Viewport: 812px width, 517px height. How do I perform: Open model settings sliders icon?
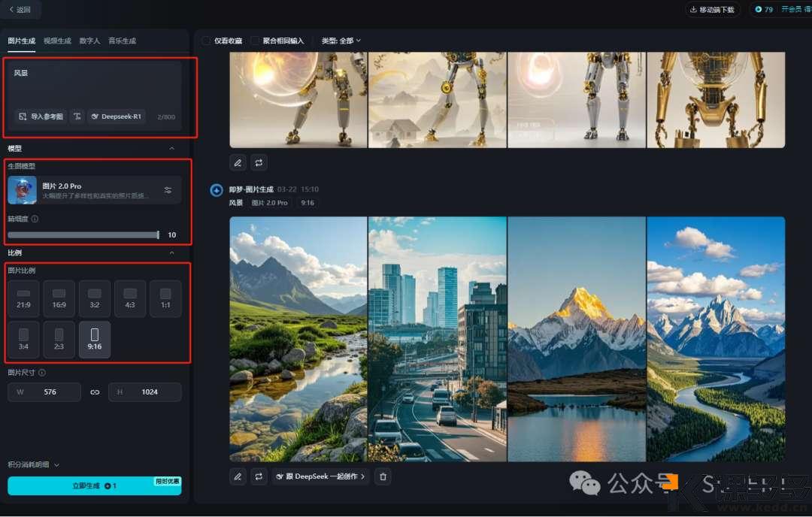[x=168, y=190]
